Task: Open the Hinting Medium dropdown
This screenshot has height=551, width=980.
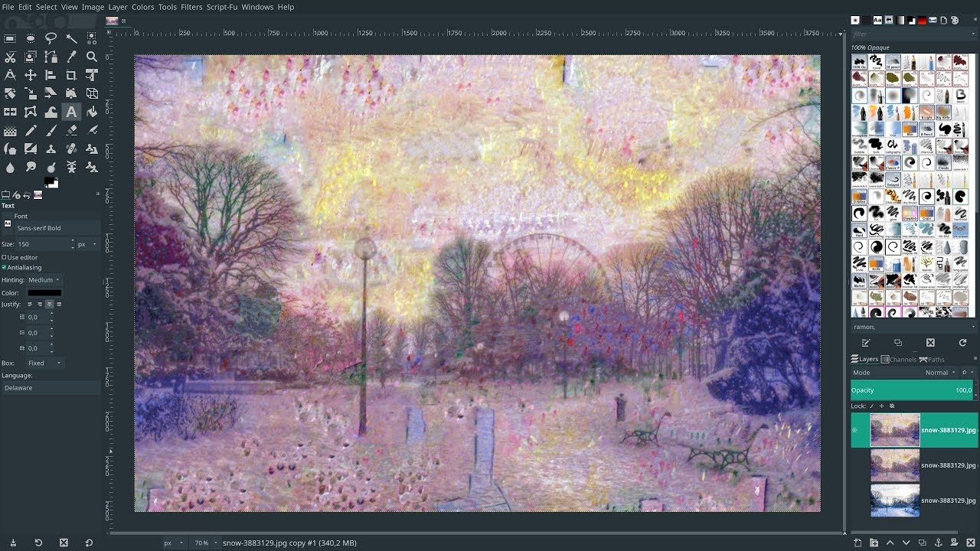Action: click(x=44, y=280)
